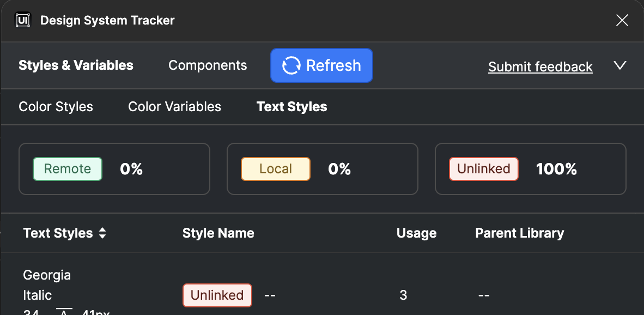Click the Refresh button
Screen dimensions: 644x315
pyautogui.click(x=321, y=65)
